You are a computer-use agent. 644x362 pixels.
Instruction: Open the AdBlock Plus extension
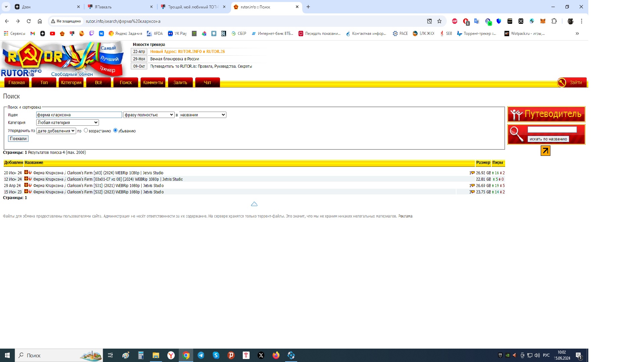coord(455,21)
